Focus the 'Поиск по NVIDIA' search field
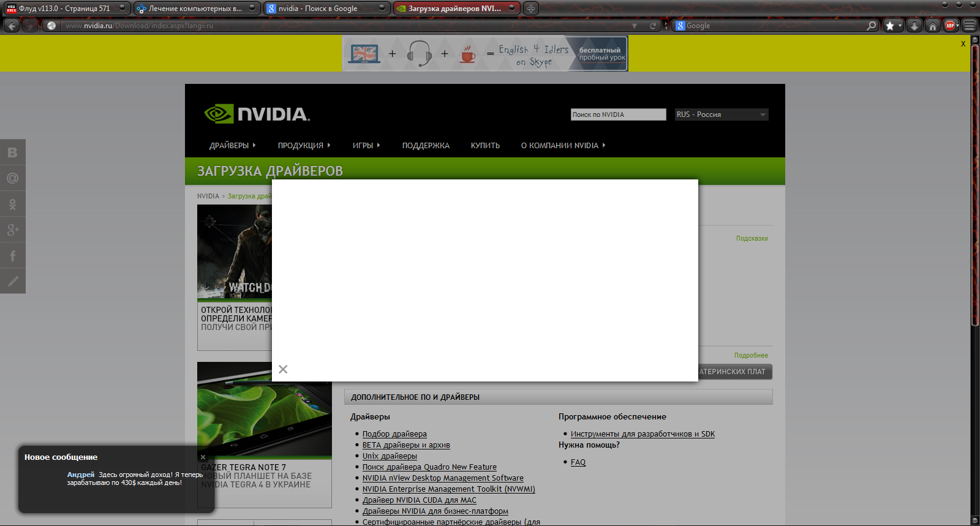The width and height of the screenshot is (980, 526). click(x=618, y=115)
